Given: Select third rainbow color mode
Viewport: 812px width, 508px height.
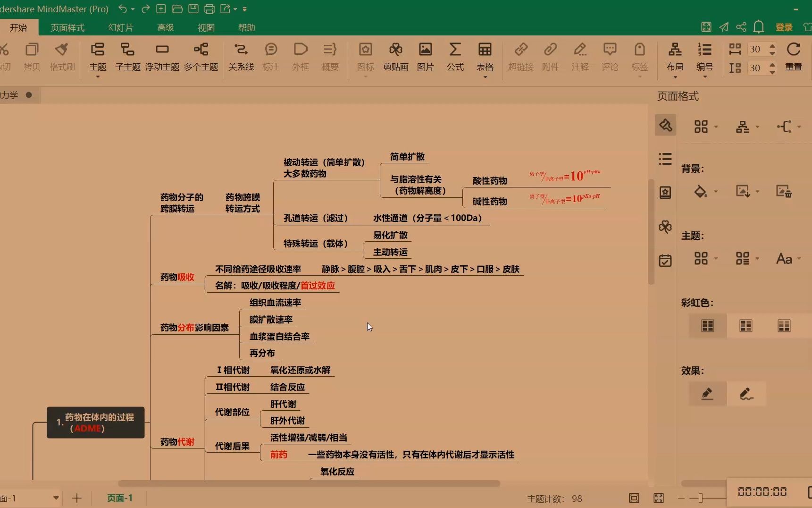Looking at the screenshot, I should (x=784, y=326).
